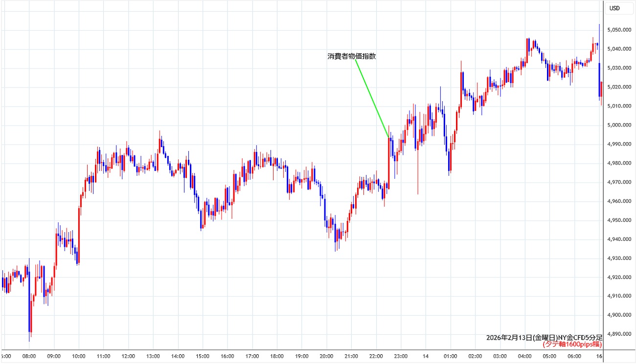Click the USD currency label

pos(614,8)
